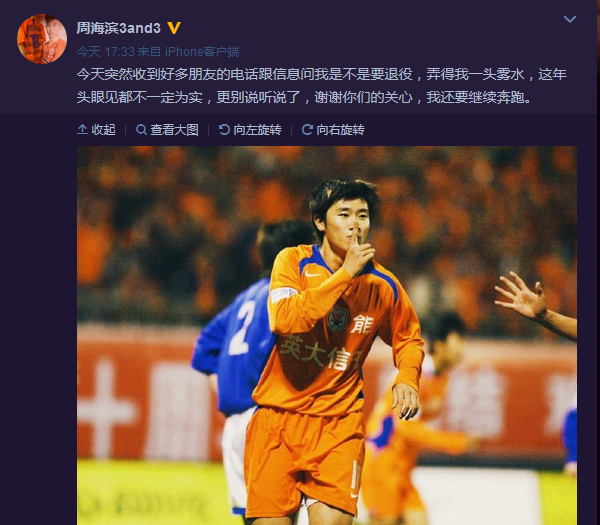This screenshot has height=525, width=600.
Task: Open full-size view via 查看大图 text
Action: coord(174,130)
